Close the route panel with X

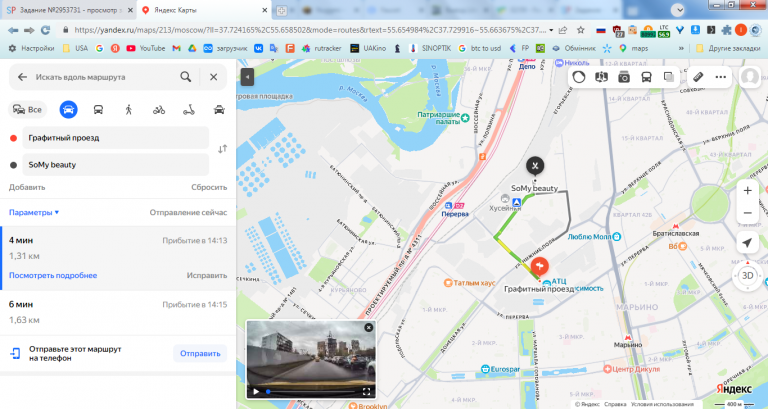(x=214, y=77)
